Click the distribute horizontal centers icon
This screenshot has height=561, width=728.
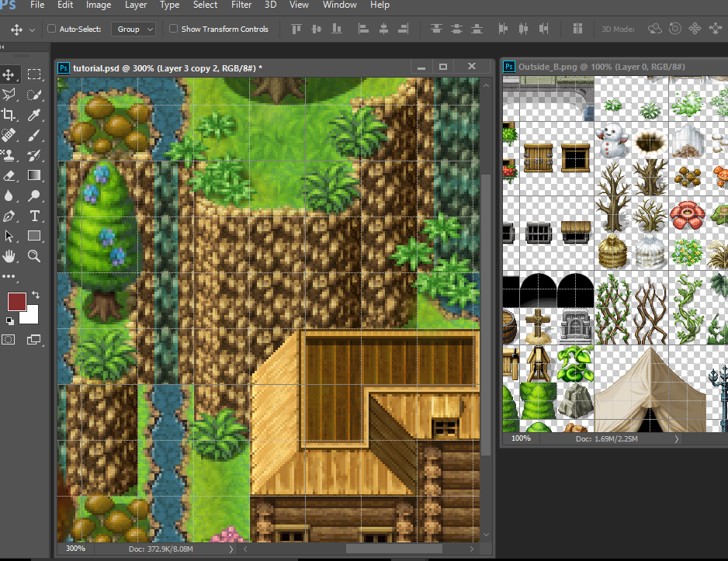click(523, 29)
